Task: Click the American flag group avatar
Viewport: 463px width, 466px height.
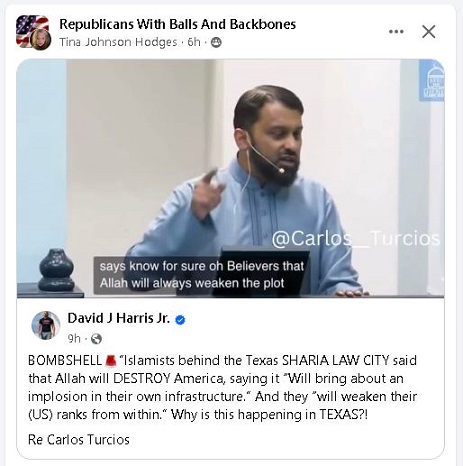Action: [31, 29]
